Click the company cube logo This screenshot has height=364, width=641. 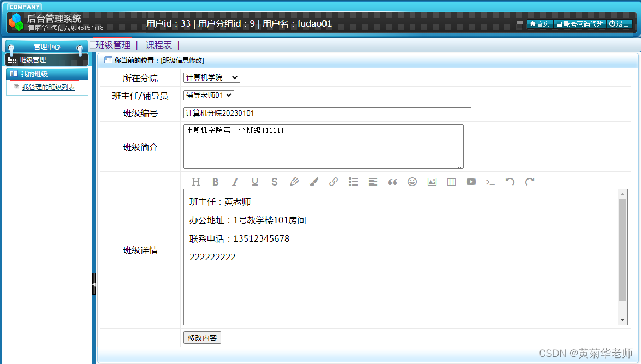click(x=16, y=22)
